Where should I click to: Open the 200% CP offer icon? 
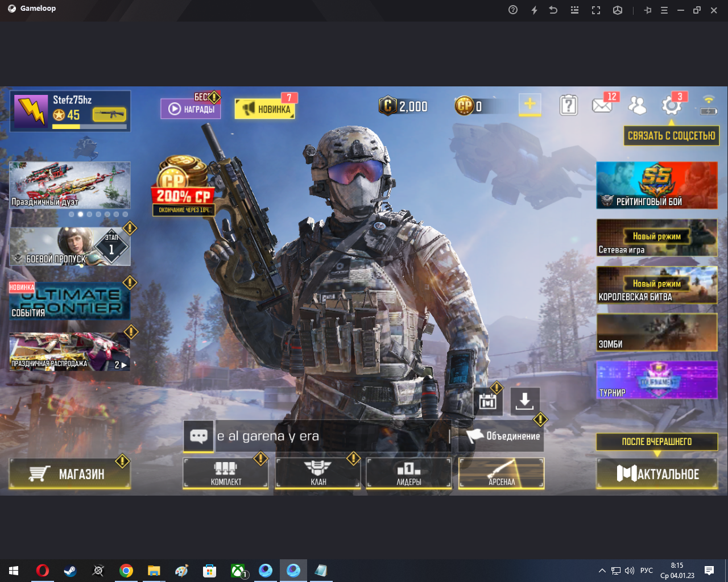pos(183,186)
